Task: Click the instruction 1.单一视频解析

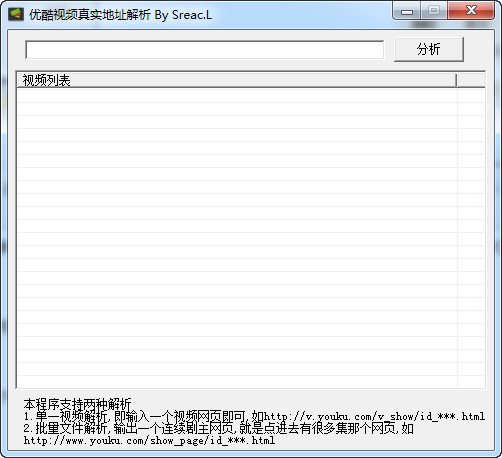Action: [66, 416]
